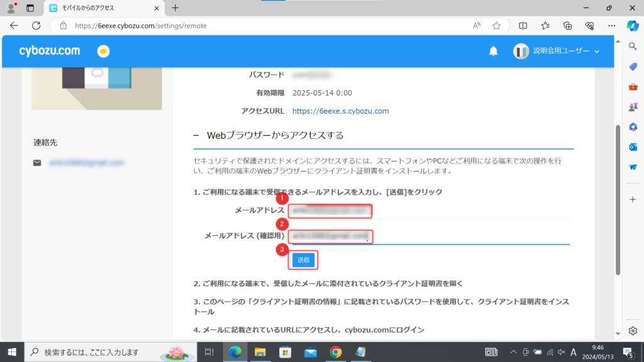Click the yellow Garoon service icon
This screenshot has width=644, height=362.
point(103,51)
